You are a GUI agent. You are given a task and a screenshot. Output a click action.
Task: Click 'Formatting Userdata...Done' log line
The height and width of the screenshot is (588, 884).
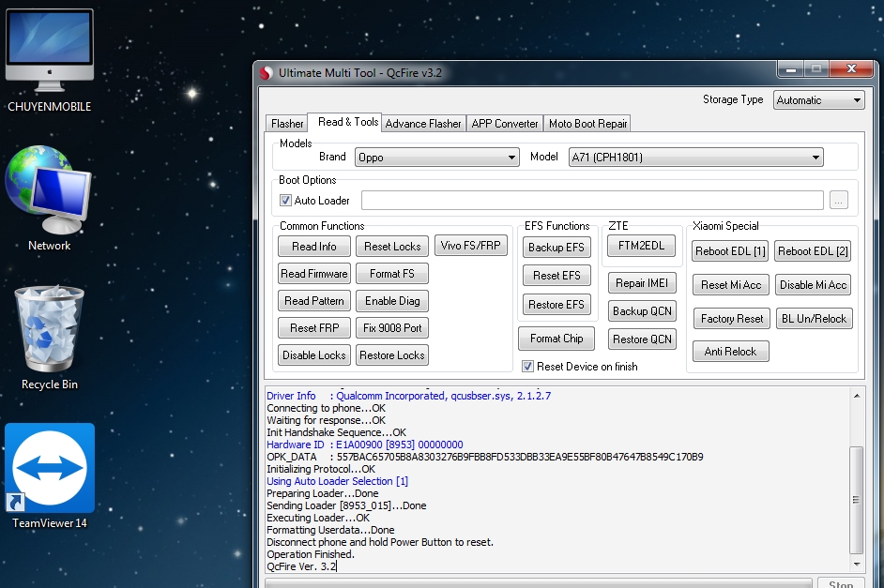pos(330,530)
